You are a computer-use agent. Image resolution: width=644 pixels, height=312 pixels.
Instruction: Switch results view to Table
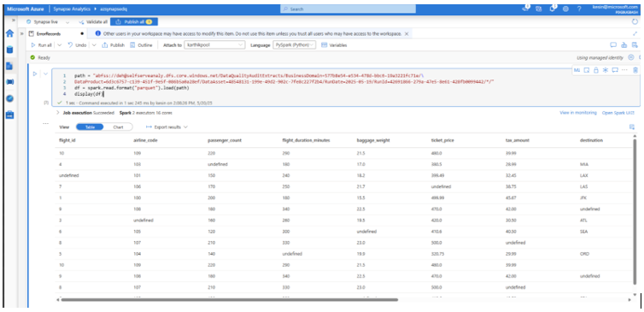(90, 127)
